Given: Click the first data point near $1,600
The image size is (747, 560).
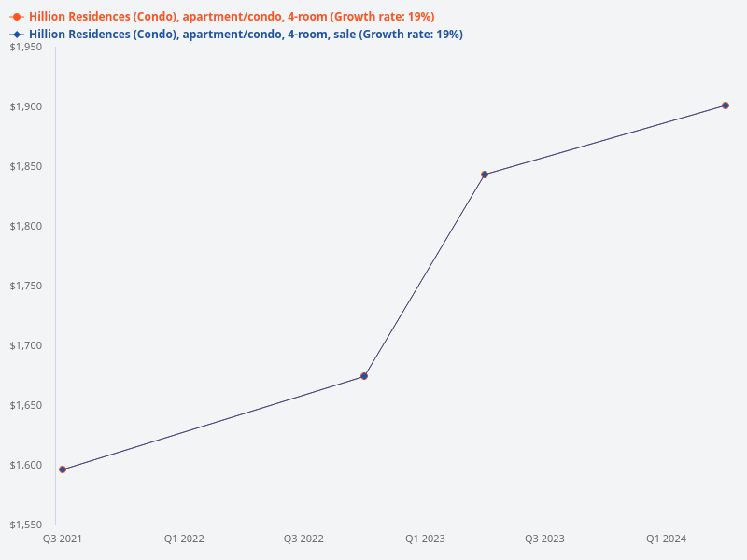Looking at the screenshot, I should [63, 469].
